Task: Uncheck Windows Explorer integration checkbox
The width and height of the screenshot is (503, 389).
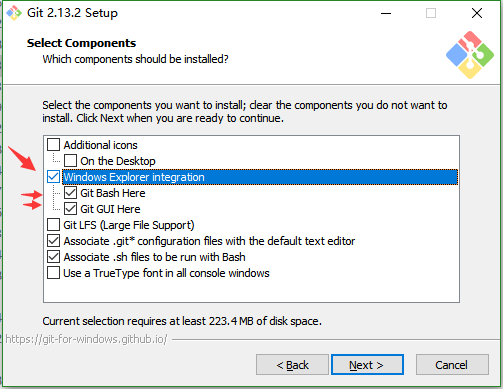Action: point(54,177)
